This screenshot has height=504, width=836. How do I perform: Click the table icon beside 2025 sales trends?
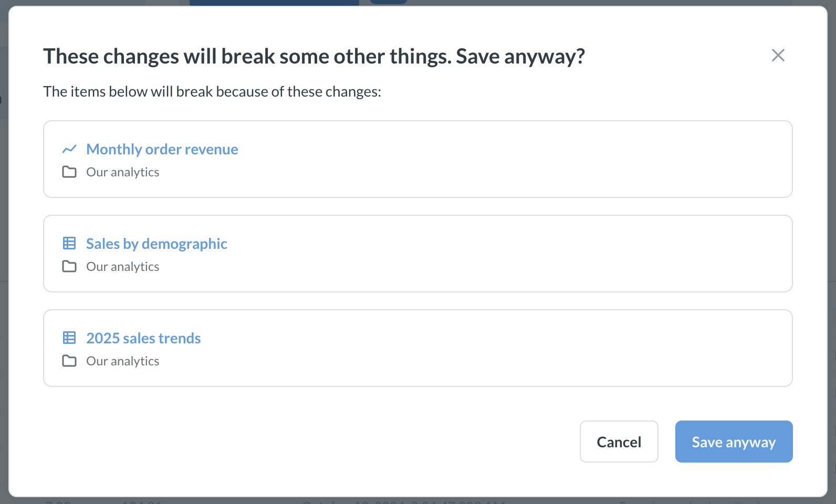[x=69, y=338]
